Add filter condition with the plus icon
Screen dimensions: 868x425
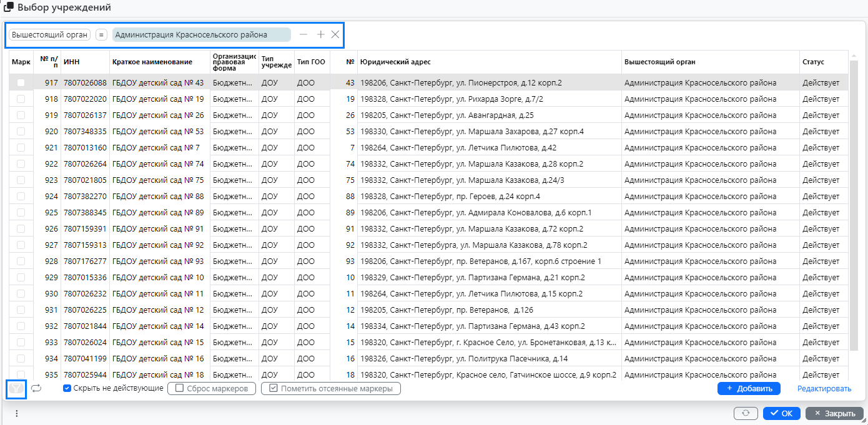(320, 35)
